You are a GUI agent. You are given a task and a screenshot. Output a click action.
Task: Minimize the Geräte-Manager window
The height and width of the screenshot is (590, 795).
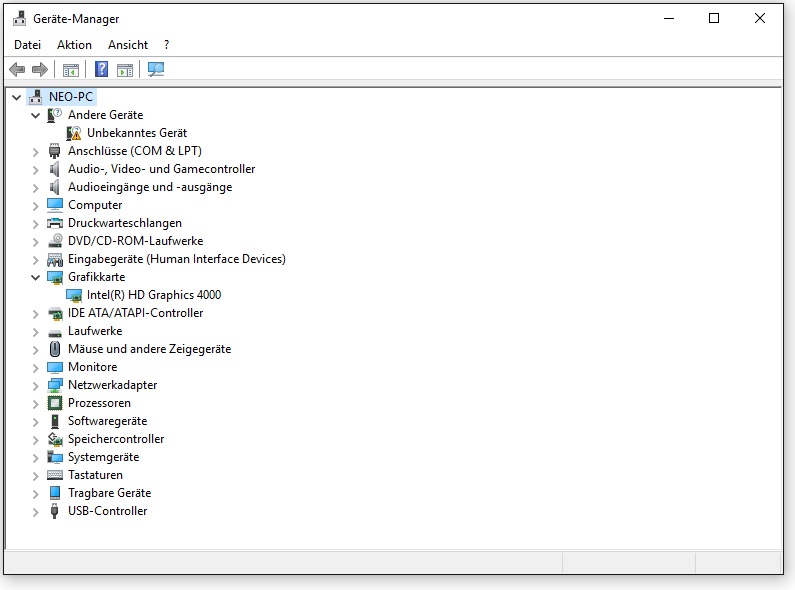coord(669,18)
